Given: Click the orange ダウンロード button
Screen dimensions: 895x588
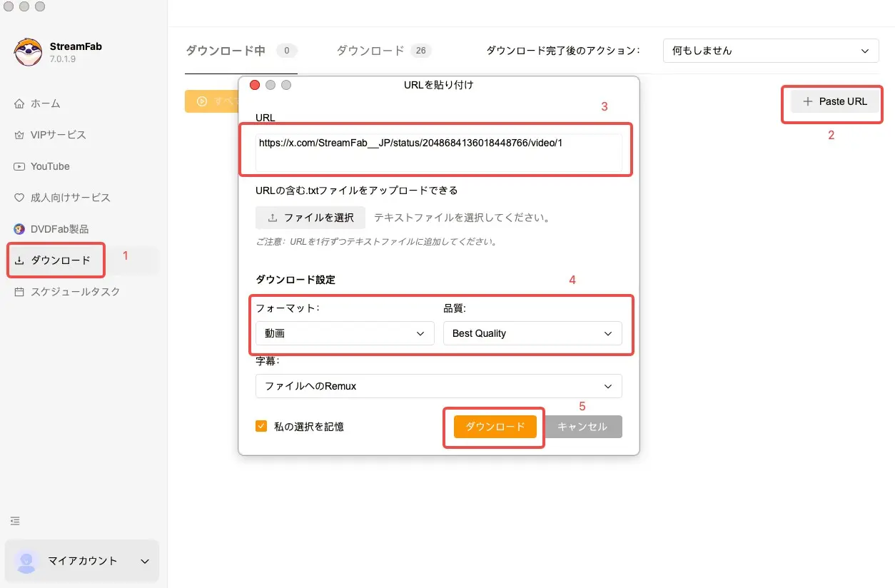Looking at the screenshot, I should pyautogui.click(x=495, y=427).
